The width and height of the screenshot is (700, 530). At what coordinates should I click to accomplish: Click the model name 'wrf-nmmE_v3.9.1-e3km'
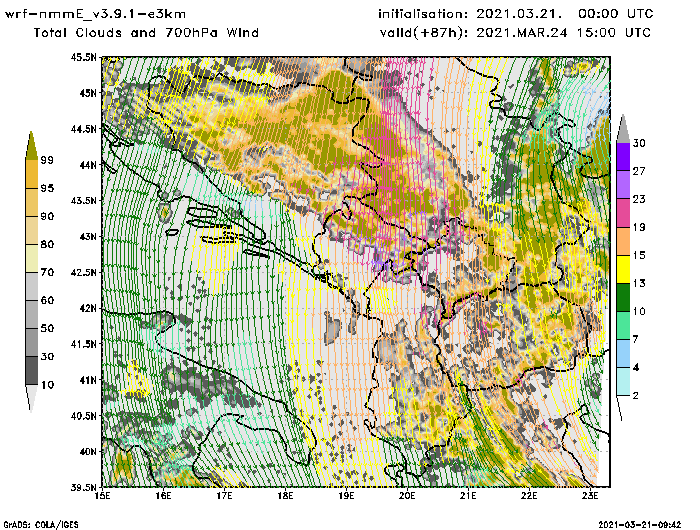95,14
